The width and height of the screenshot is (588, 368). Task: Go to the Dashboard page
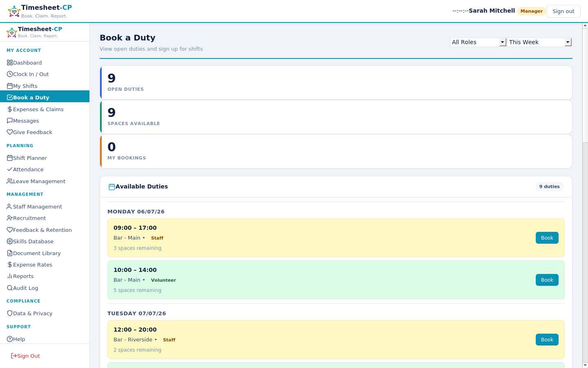click(x=45, y=63)
